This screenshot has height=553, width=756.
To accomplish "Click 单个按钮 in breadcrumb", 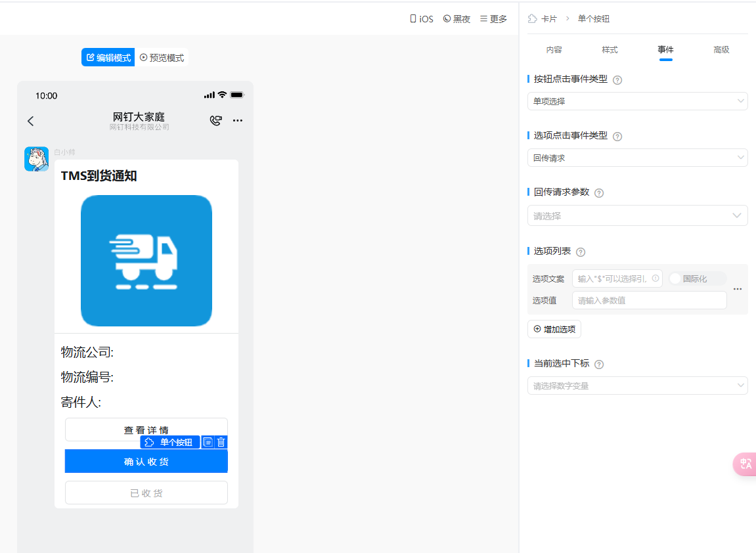I will [594, 19].
